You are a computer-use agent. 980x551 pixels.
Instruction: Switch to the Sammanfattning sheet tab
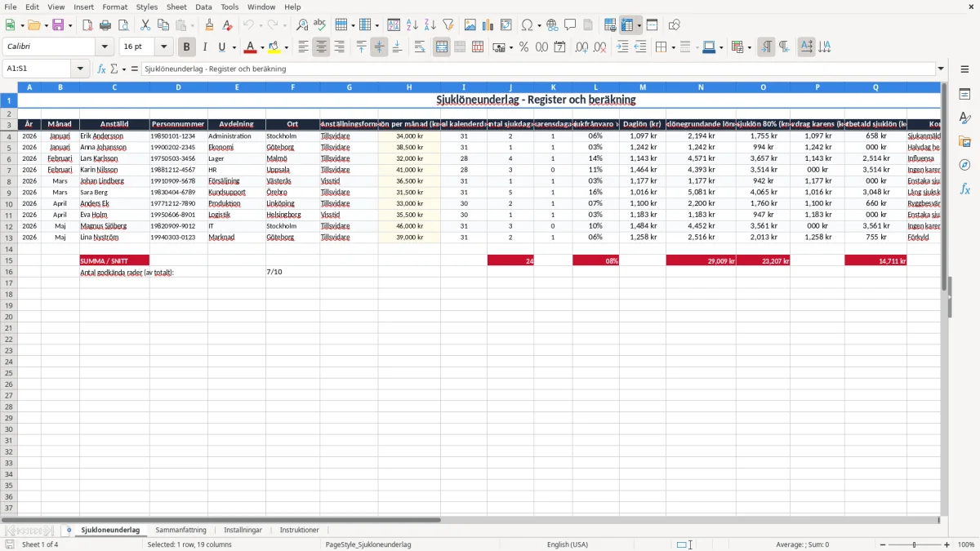180,530
